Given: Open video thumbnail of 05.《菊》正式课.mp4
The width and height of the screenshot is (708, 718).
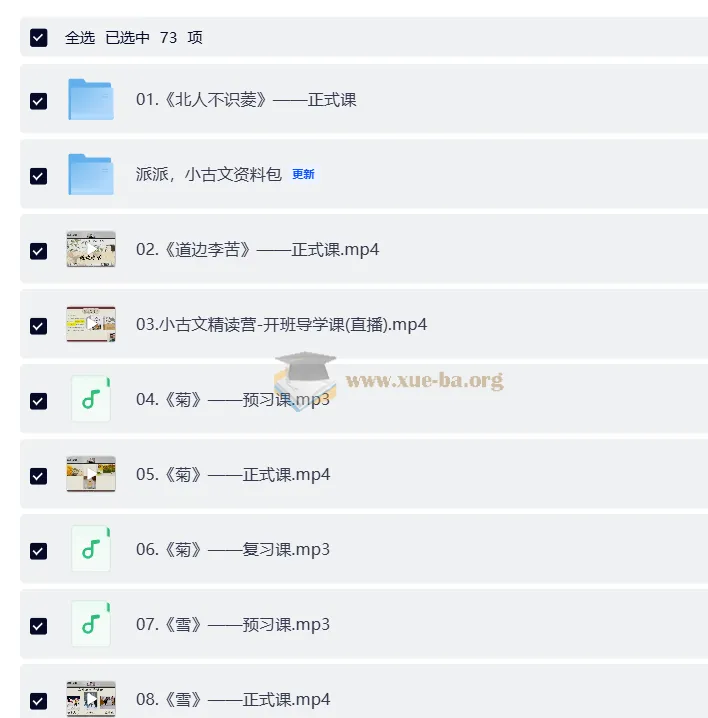Looking at the screenshot, I should click(x=91, y=474).
